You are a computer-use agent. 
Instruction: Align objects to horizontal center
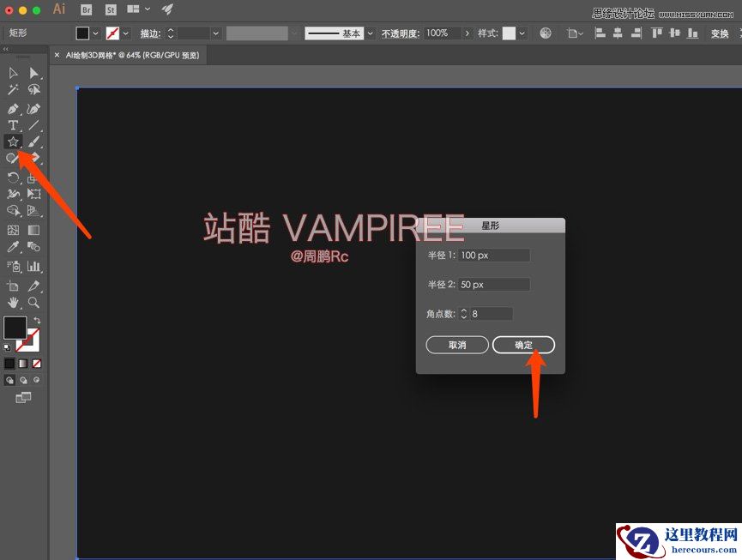point(618,33)
